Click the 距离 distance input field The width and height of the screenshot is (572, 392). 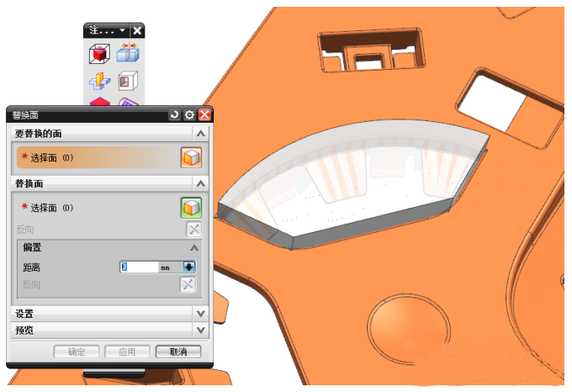[x=139, y=268]
